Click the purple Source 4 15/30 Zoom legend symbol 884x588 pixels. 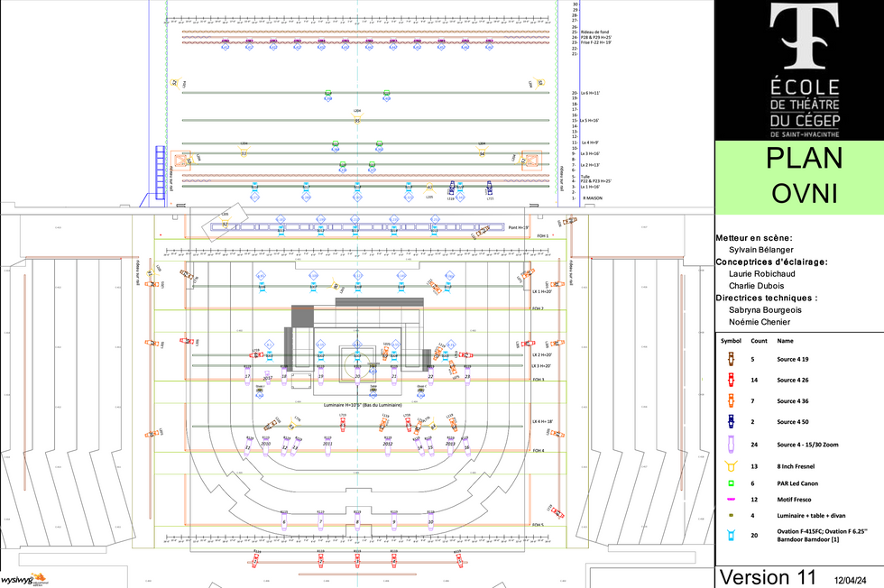coord(731,445)
